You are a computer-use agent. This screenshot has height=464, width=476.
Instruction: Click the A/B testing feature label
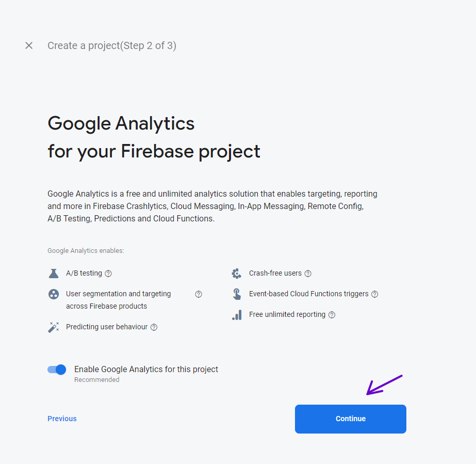(x=84, y=274)
